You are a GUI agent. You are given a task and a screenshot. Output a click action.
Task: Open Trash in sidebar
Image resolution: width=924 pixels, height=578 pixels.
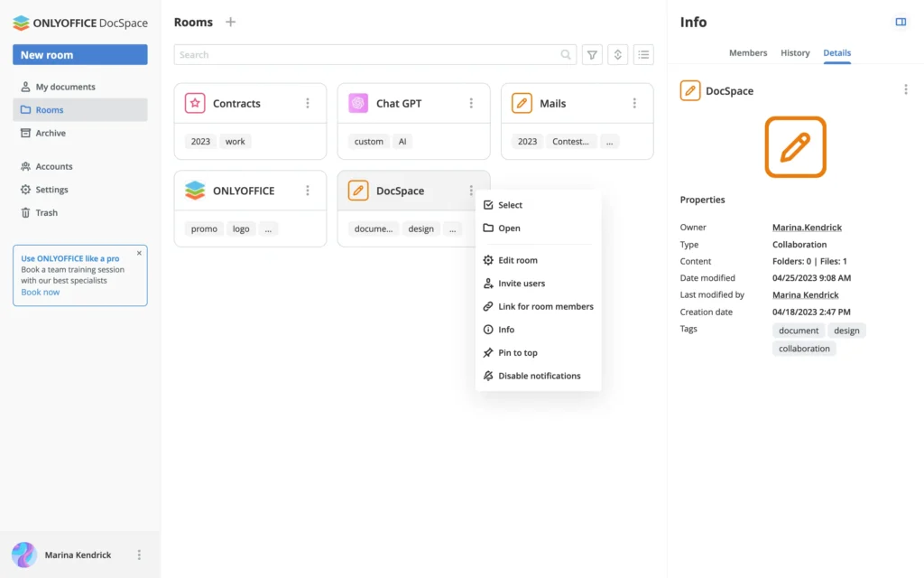coord(80,212)
